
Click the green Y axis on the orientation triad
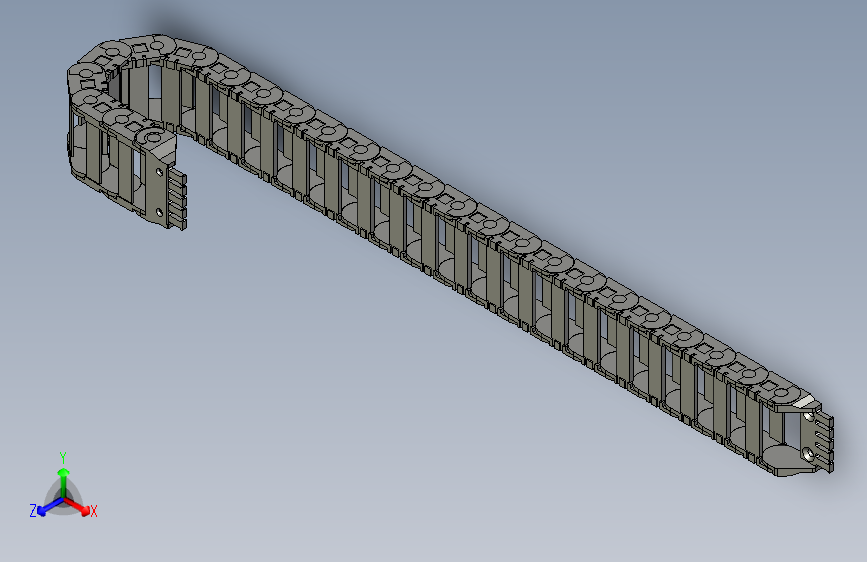coord(64,483)
